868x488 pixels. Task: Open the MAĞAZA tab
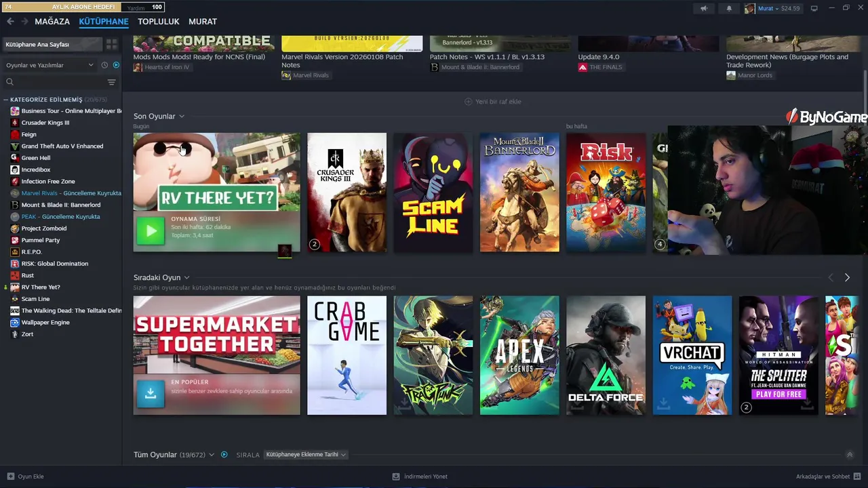pyautogui.click(x=52, y=22)
